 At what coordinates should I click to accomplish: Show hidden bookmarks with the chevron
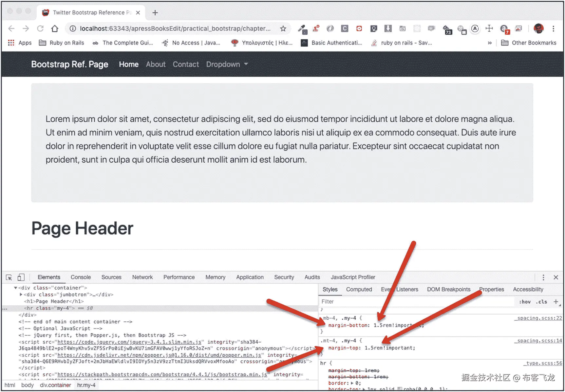coord(490,43)
